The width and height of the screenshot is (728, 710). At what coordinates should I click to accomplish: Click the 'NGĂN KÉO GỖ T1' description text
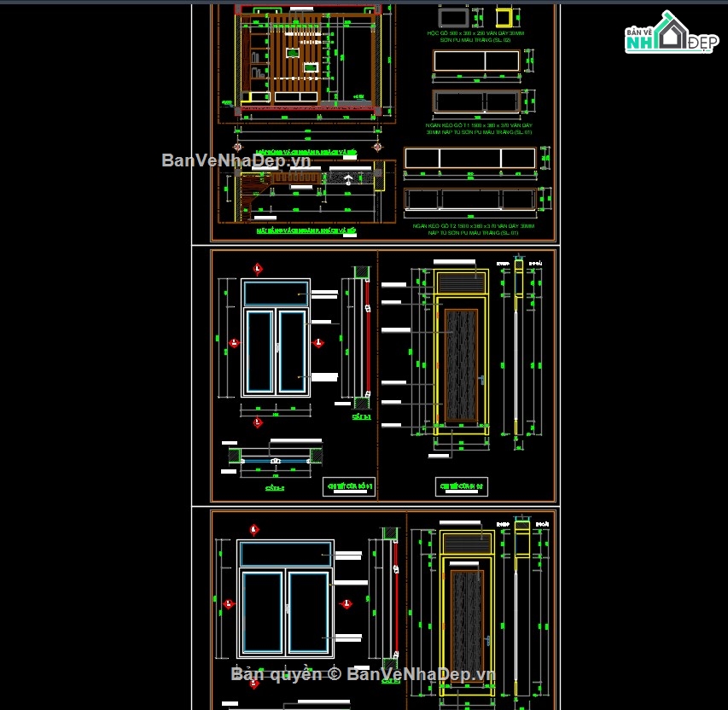click(479, 129)
